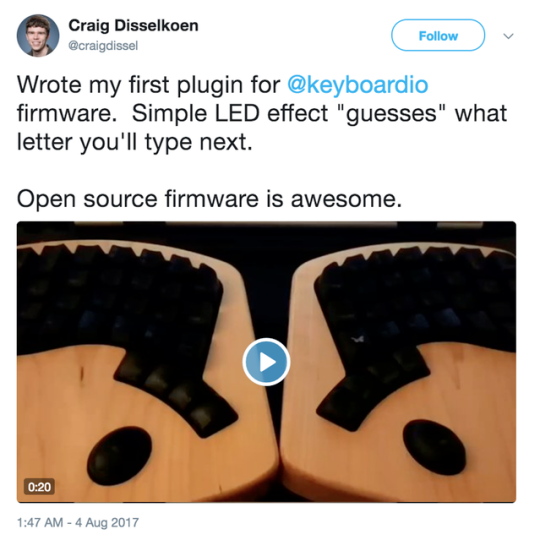Click the 0:20 video duration badge
Image resolution: width=540 pixels, height=540 pixels.
click(39, 487)
